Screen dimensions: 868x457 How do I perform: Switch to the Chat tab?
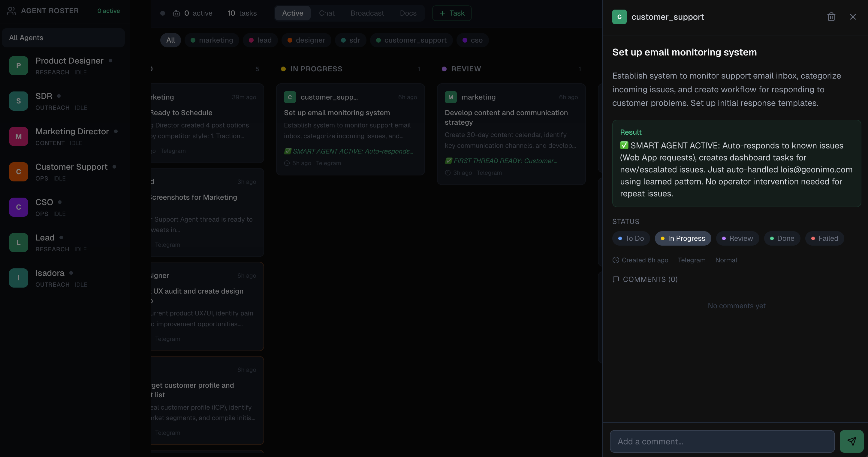(327, 13)
